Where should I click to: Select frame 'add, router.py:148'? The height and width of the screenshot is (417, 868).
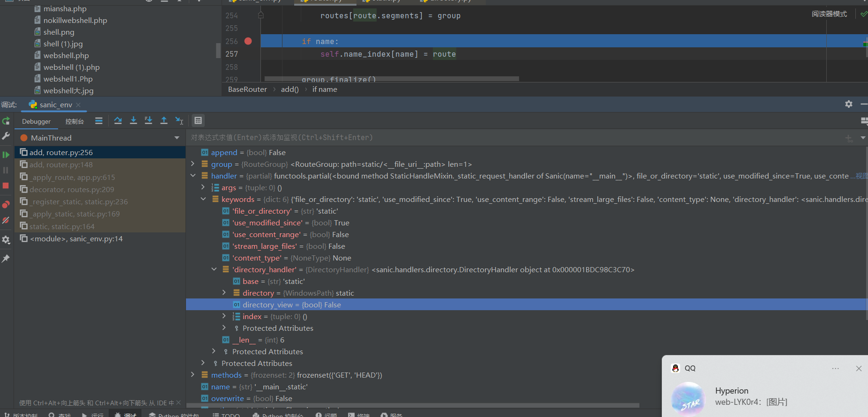pyautogui.click(x=100, y=164)
